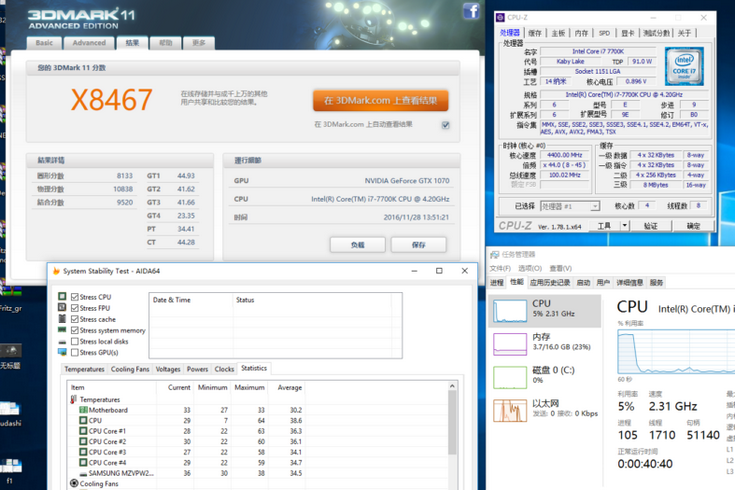The height and width of the screenshot is (490, 735).
Task: Click the Intel Core i7 logo in CPU-Z
Action: point(684,66)
